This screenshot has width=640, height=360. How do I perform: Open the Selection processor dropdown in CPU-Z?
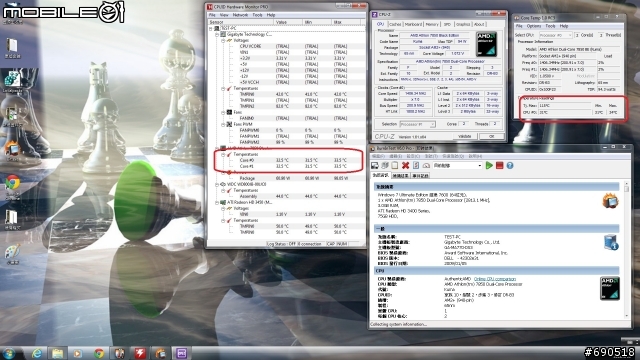point(417,124)
